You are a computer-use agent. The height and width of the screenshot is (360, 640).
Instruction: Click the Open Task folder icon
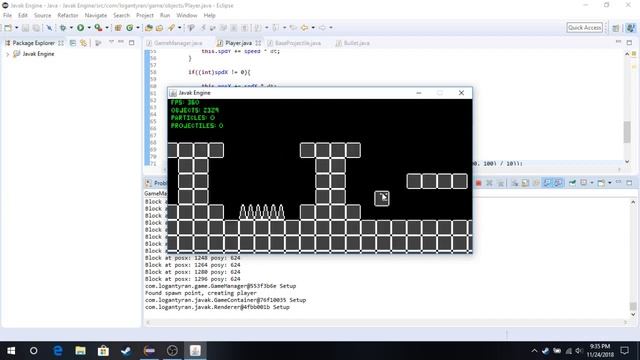point(160,28)
